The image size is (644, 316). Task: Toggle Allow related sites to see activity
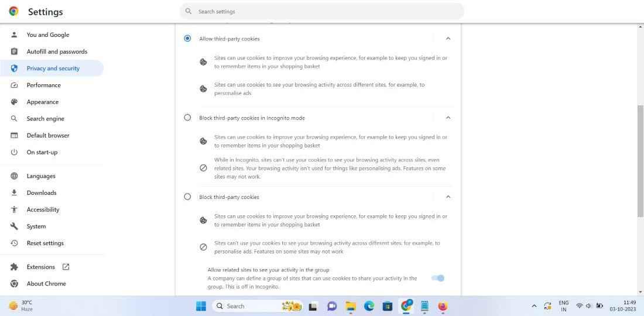click(x=438, y=278)
